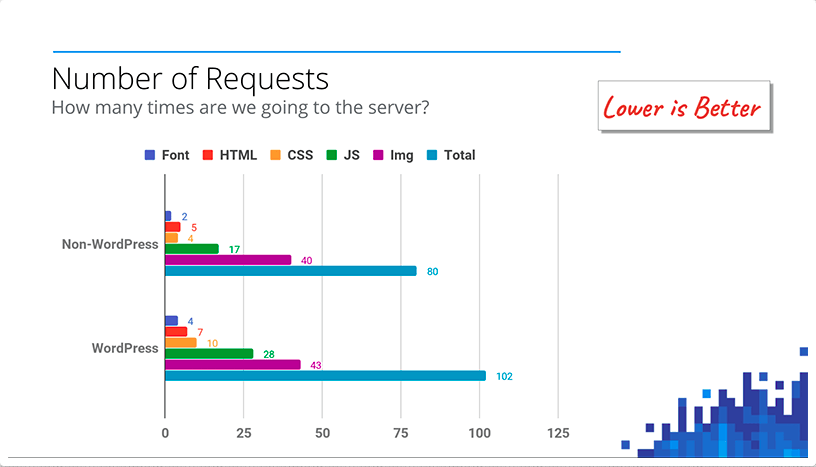
Task: Click the Number of Requests title
Action: pos(190,79)
